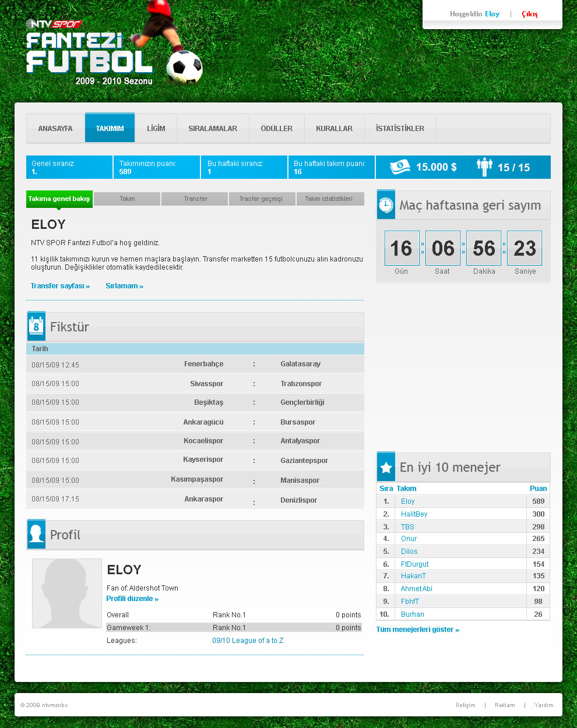Image resolution: width=577 pixels, height=728 pixels.
Task: Click the Trabzonspor fixture team name
Action: coord(301,384)
